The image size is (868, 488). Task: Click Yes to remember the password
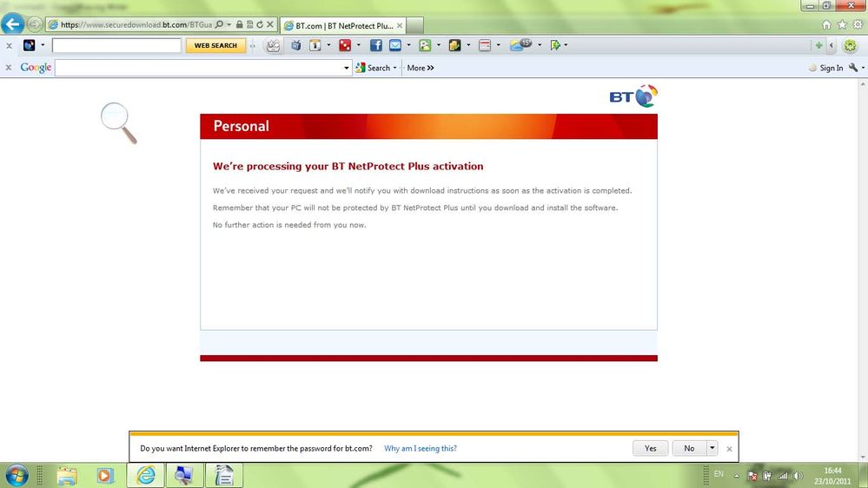651,448
